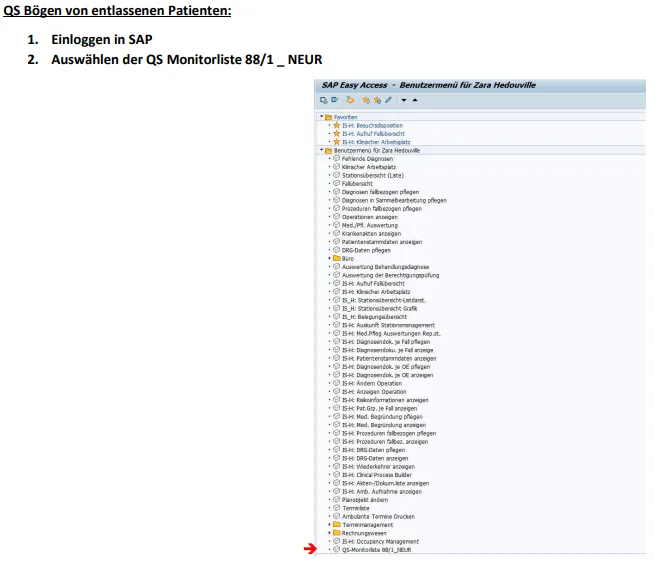Click the black down-arrow toolbar icon
The height and width of the screenshot is (565, 655).
tap(403, 100)
